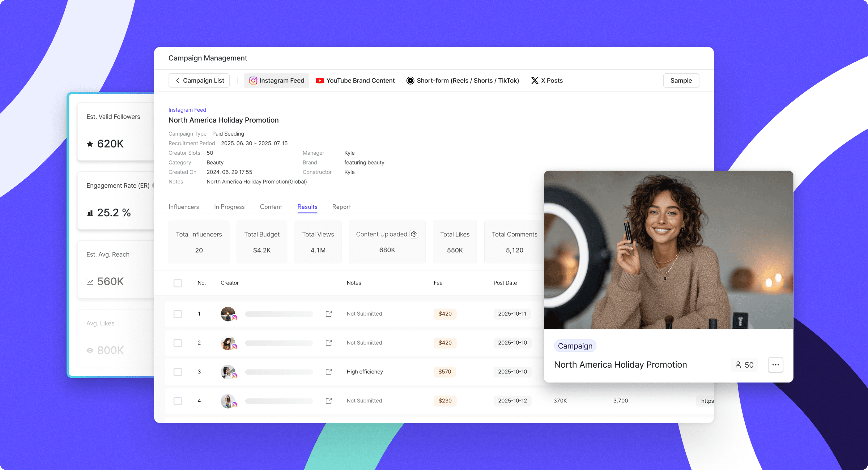Screen dimensions: 868x470
Task: Open external link icon for creator row 1
Action: point(329,314)
